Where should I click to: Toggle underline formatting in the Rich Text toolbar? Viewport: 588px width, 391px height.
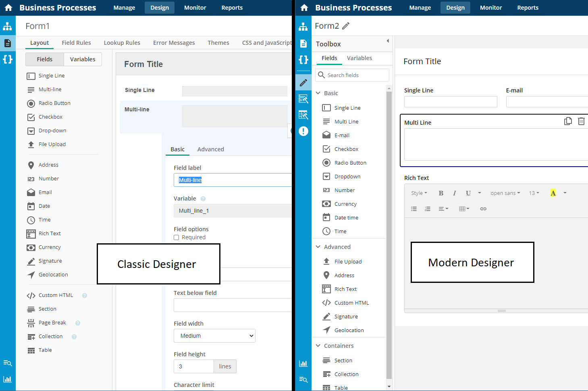(468, 193)
